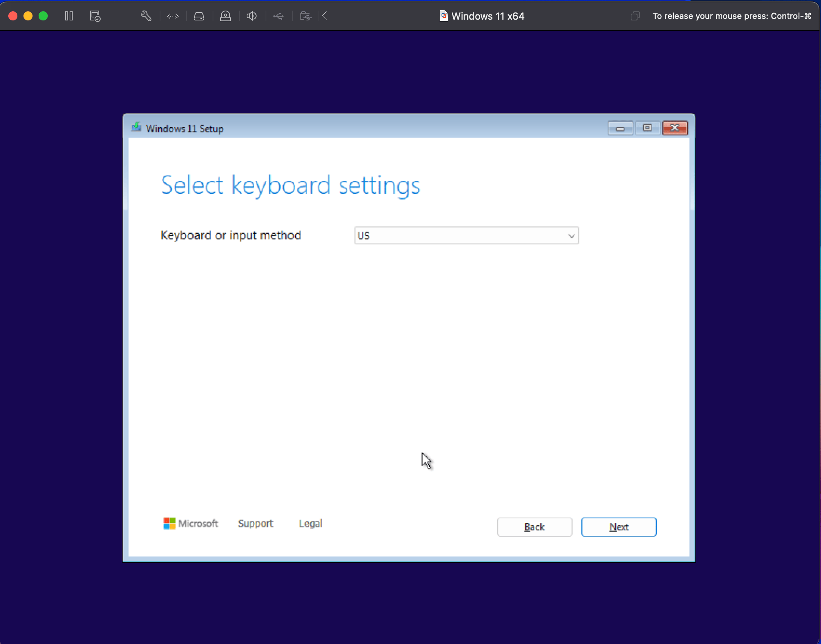Click the dropdown arrow beside US
Viewport: 821px width, 644px height.
click(571, 236)
